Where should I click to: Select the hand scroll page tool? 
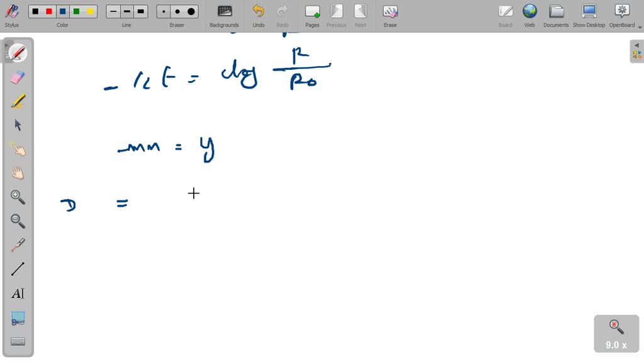18,173
